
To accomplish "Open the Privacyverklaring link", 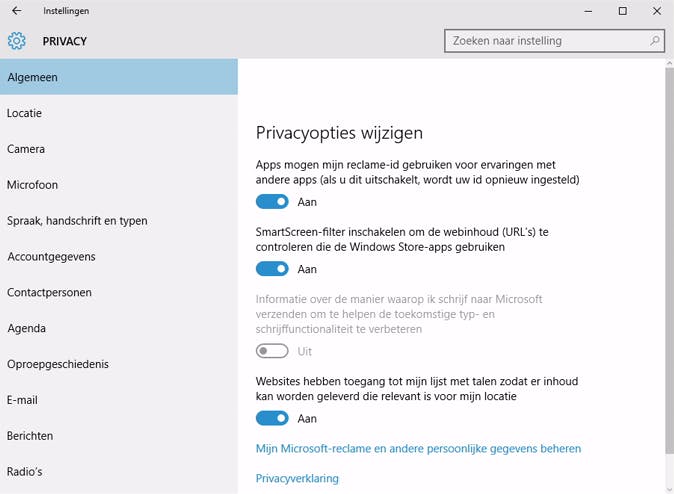I will pyautogui.click(x=297, y=478).
